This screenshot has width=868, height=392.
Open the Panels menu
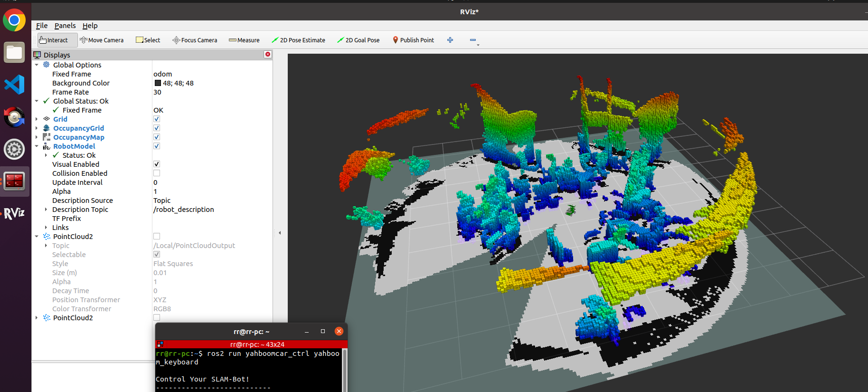[65, 26]
